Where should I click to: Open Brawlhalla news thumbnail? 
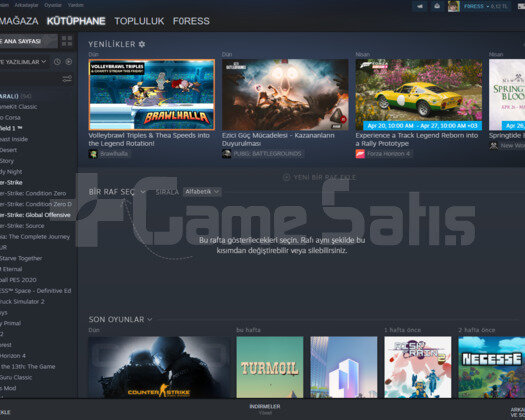(x=152, y=95)
